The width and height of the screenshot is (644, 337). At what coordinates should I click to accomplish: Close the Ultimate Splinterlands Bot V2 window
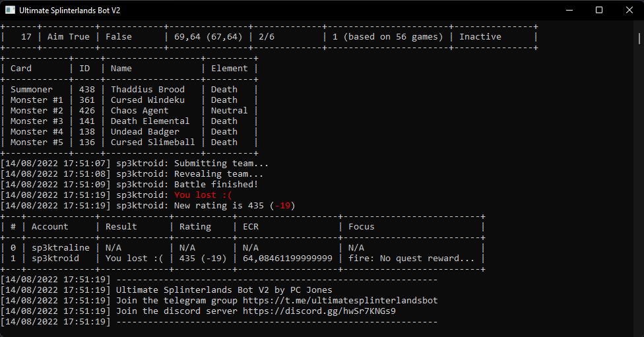click(629, 11)
